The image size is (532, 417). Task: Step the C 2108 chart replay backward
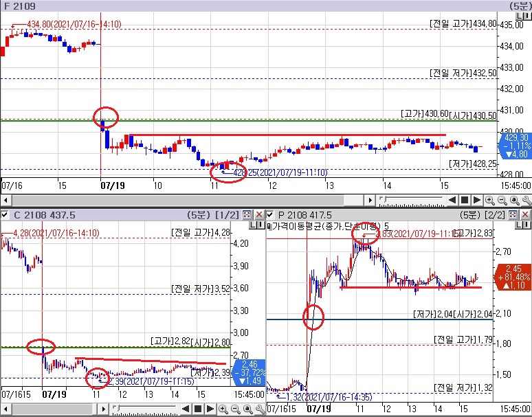pyautogui.click(x=186, y=409)
